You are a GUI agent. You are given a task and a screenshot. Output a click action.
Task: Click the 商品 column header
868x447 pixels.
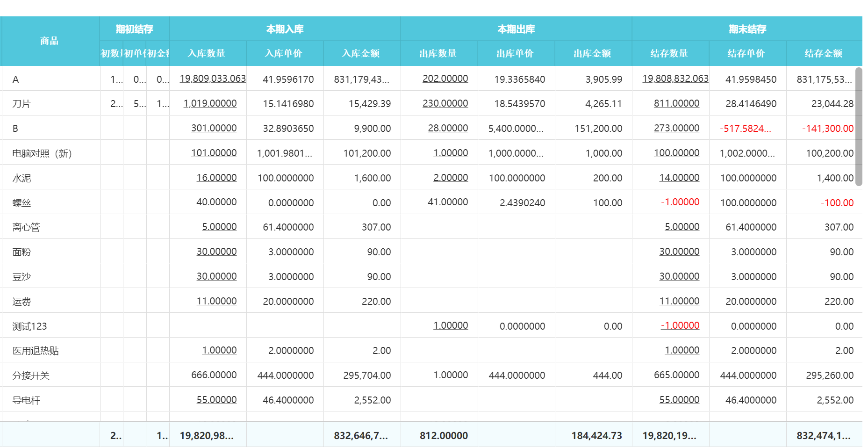pyautogui.click(x=50, y=41)
